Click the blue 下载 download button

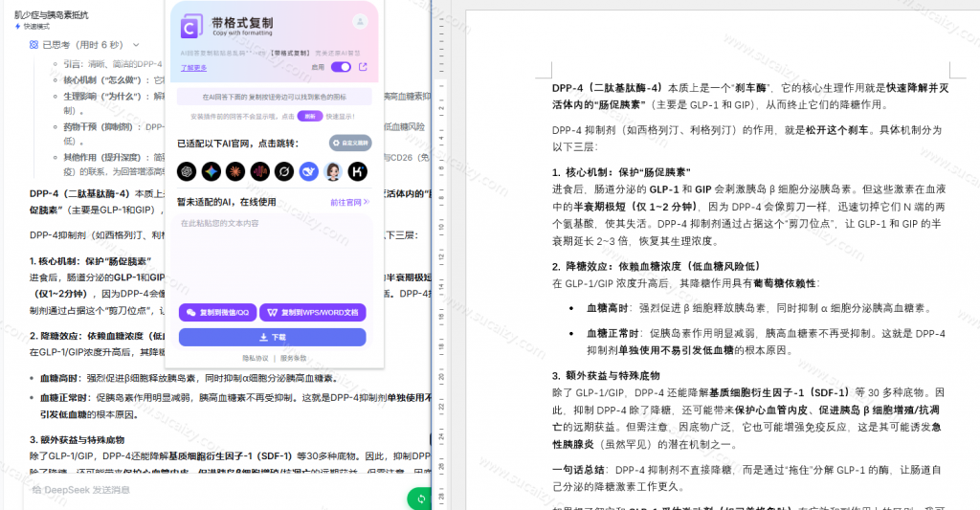[273, 337]
